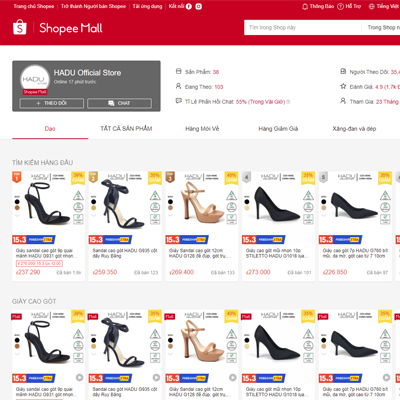The height and width of the screenshot is (400, 400).
Task: Select black color swatch on Top 1 sandal
Action: click(17, 202)
